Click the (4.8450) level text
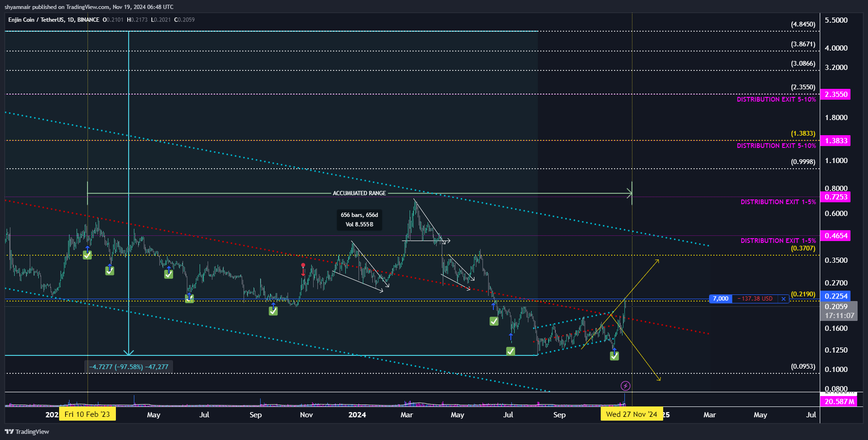This screenshot has width=868, height=440. [x=803, y=25]
